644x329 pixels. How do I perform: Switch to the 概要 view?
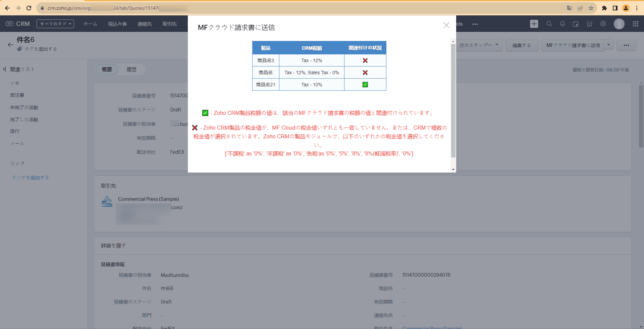(107, 69)
